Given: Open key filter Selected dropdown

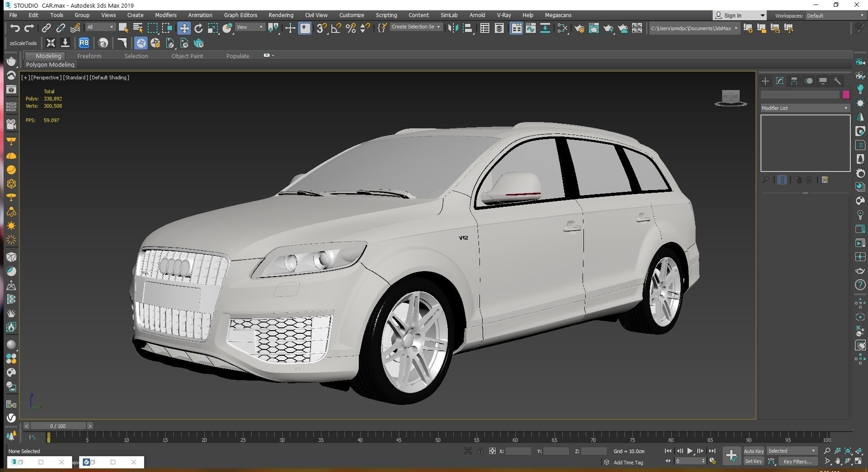Looking at the screenshot, I should click(x=792, y=451).
